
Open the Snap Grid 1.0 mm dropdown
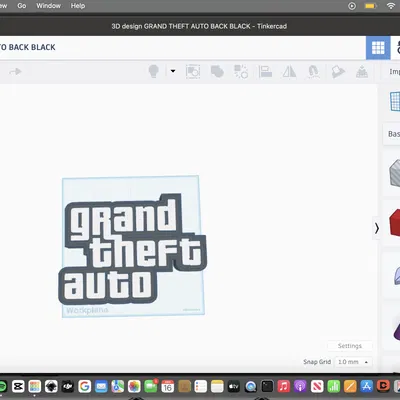click(x=353, y=362)
